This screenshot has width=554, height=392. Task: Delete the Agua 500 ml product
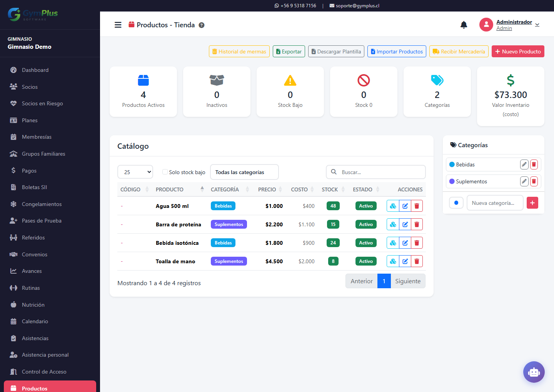417,206
